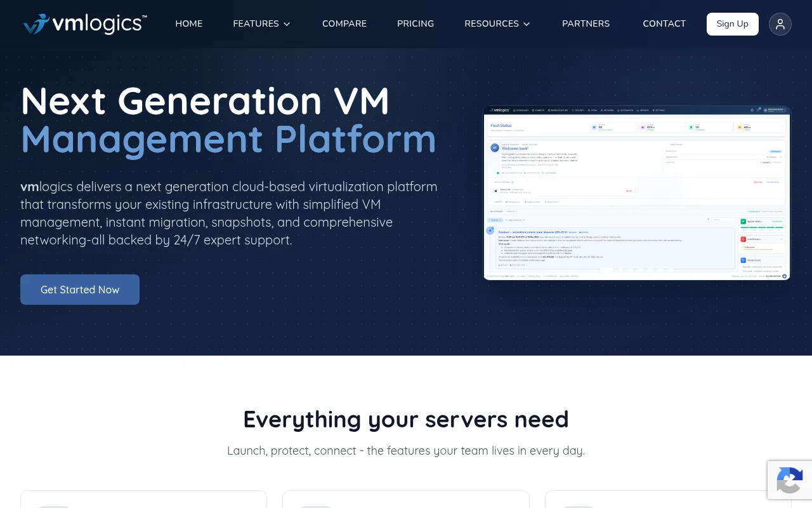Open the COMPARE page
The image size is (812, 508).
344,24
